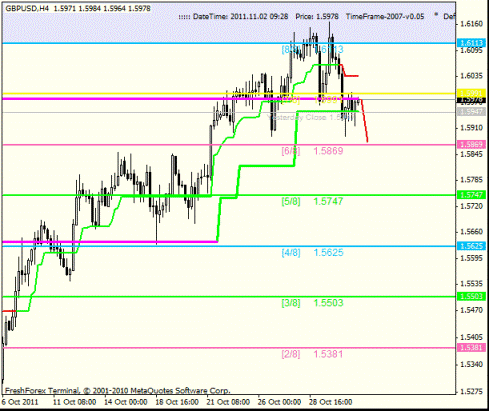Click the yellow 1.5991 tag on price axis
489x411 pixels.
[471, 93]
